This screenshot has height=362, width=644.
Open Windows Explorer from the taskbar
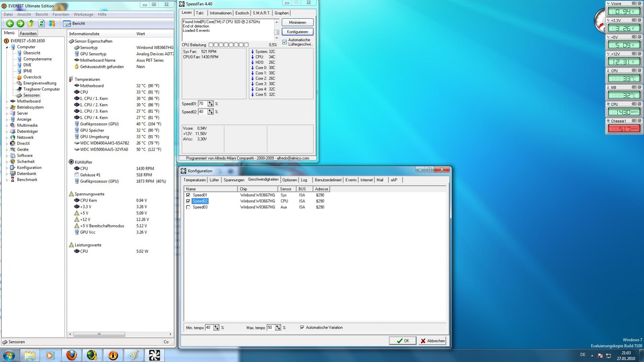click(x=30, y=355)
